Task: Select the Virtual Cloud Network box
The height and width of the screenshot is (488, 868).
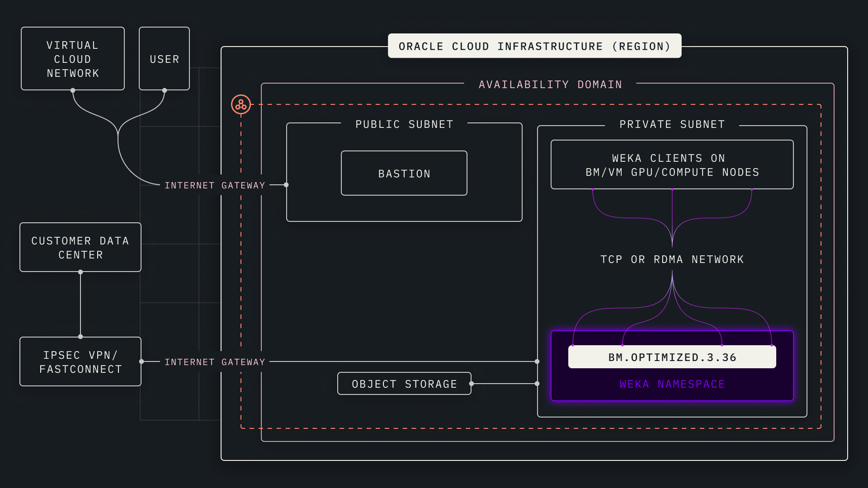Action: tap(72, 59)
